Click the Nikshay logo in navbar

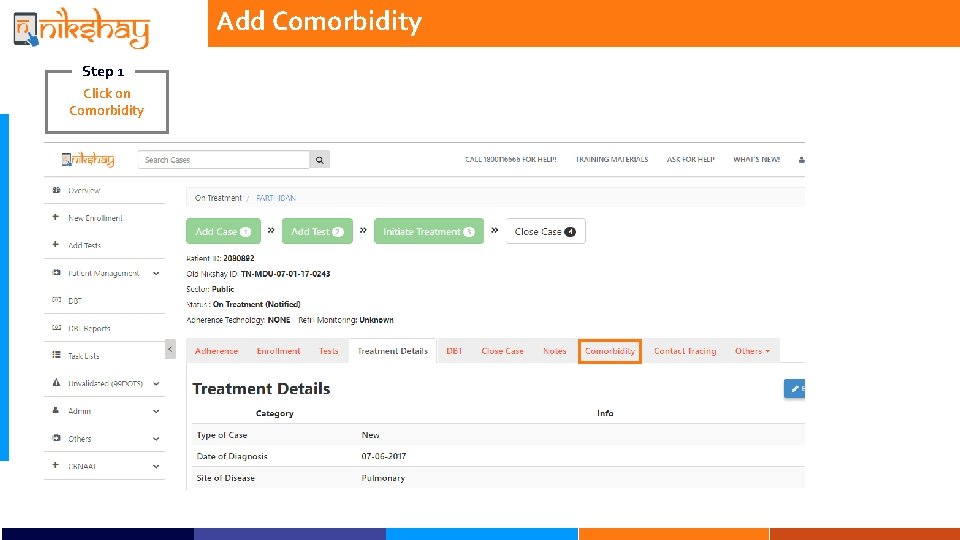point(88,160)
